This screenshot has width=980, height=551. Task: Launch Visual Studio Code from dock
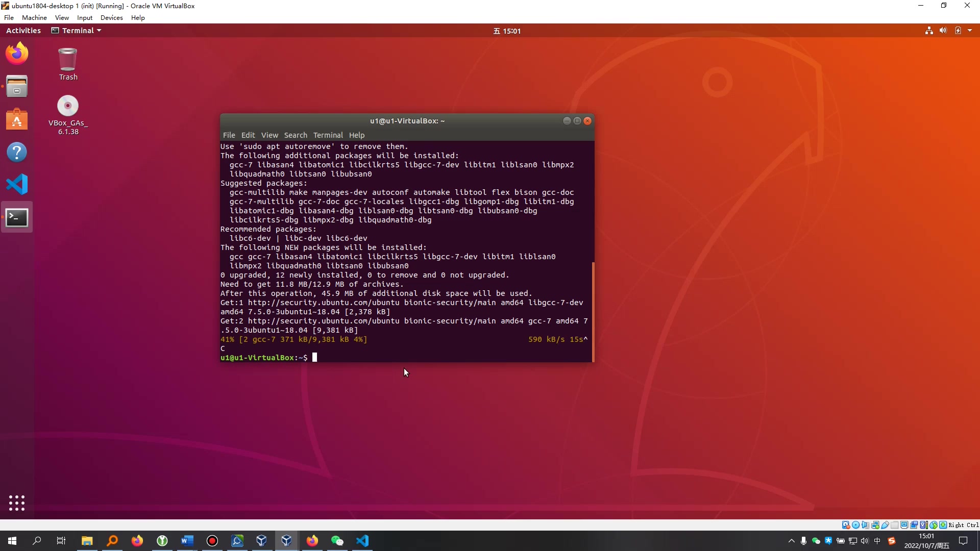[17, 185]
